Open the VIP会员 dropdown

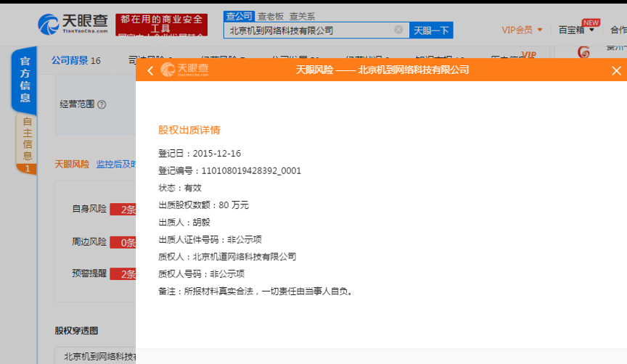coord(522,30)
